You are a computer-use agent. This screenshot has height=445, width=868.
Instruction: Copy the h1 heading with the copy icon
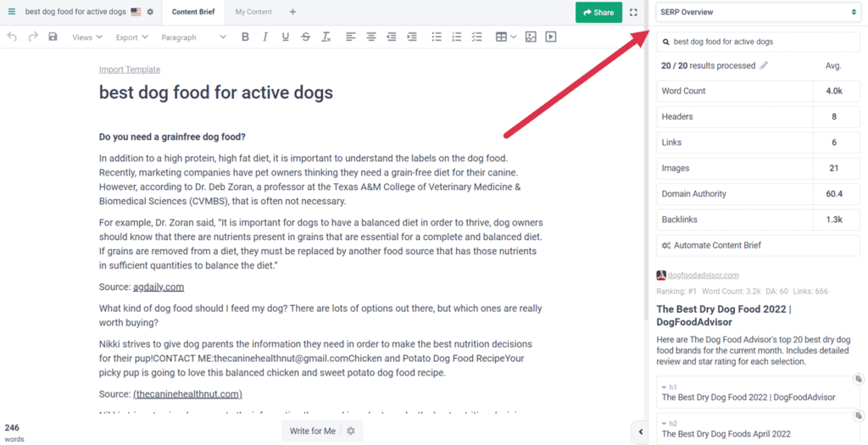tap(858, 379)
